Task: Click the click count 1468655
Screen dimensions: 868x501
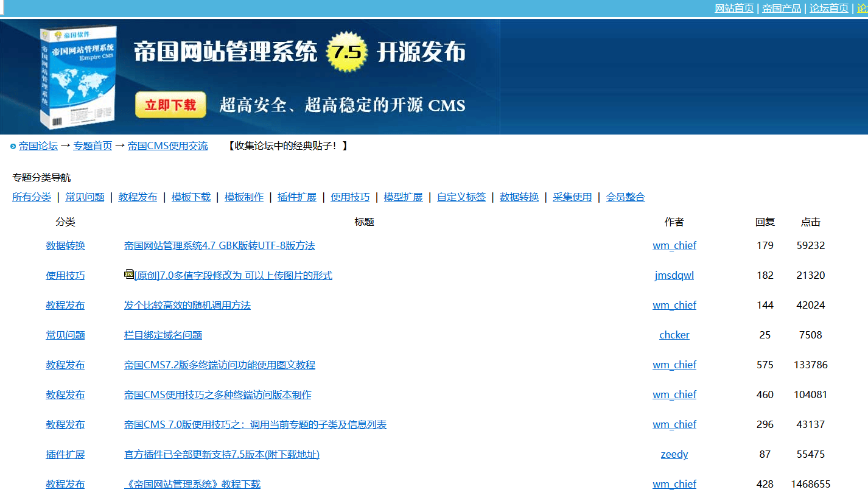Action: 811,485
